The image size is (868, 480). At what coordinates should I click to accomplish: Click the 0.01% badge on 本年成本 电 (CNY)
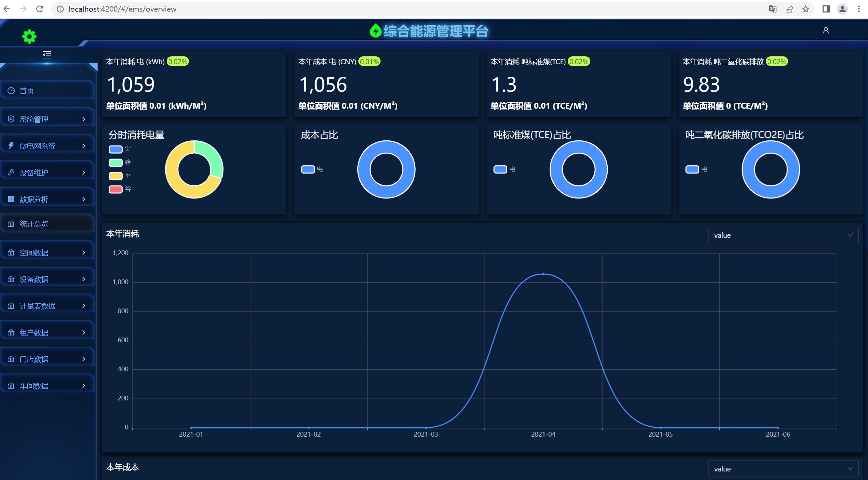pyautogui.click(x=369, y=61)
